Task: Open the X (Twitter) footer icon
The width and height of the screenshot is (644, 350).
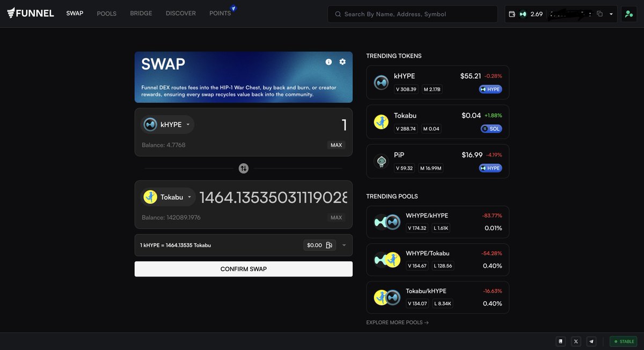Action: [x=576, y=341]
